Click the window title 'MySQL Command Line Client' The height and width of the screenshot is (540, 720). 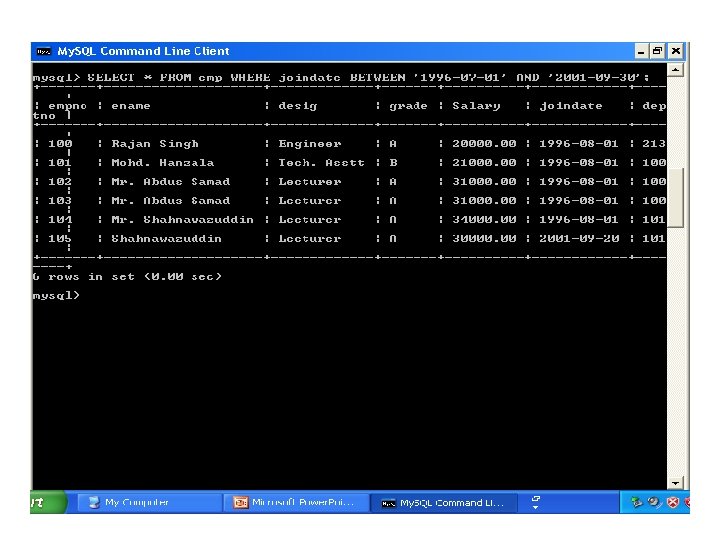[x=143, y=51]
